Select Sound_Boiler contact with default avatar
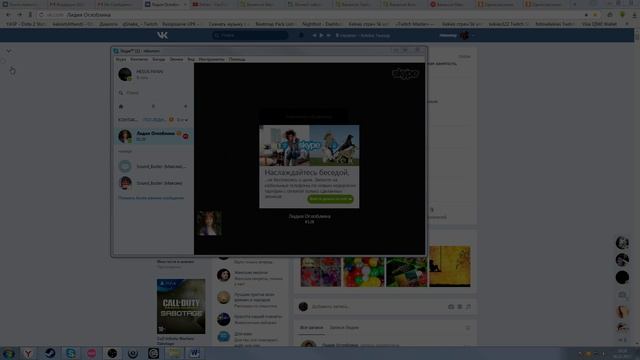640x360 pixels. click(153, 166)
